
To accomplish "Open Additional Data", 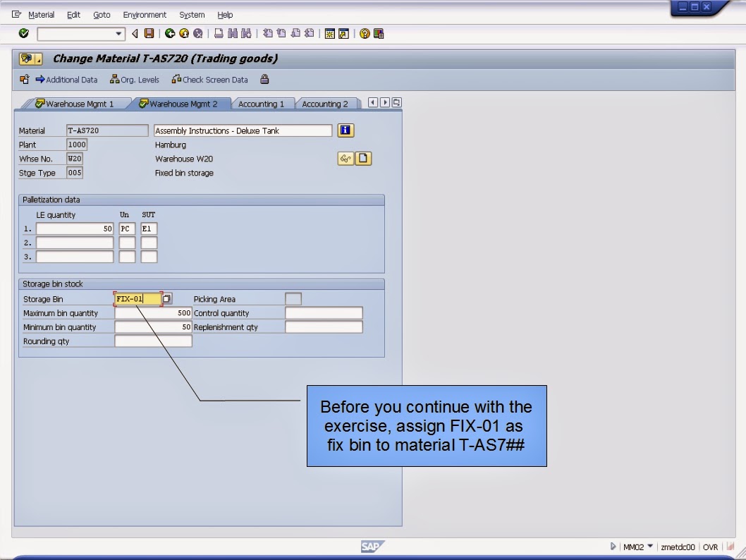I will tap(66, 80).
